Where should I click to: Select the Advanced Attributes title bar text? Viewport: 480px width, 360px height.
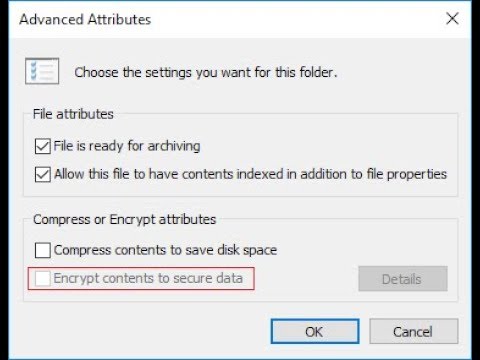(85, 19)
